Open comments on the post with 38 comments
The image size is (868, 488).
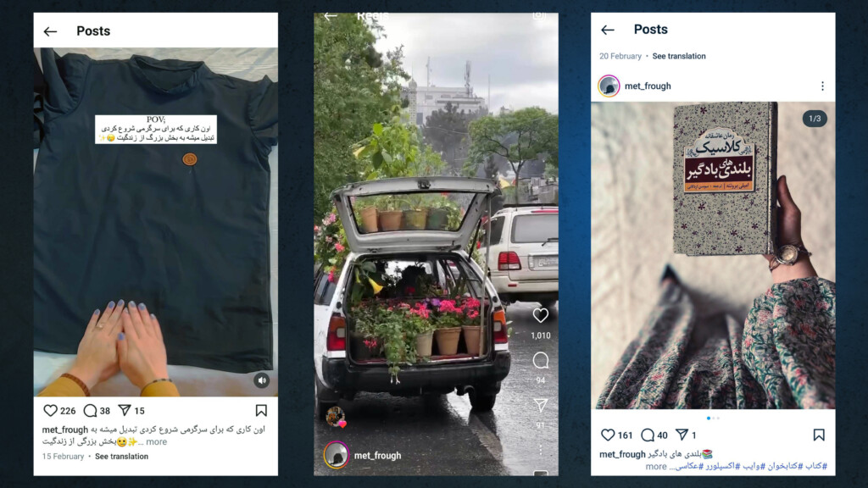(x=90, y=411)
